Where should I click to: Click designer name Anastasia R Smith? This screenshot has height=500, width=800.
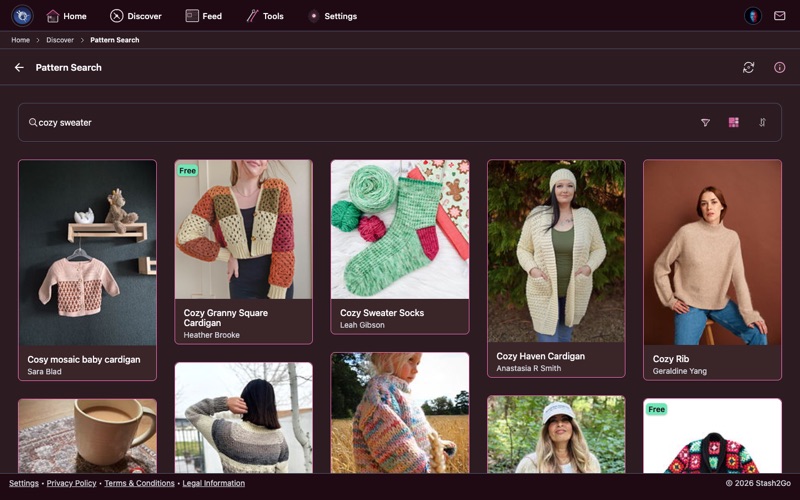pyautogui.click(x=529, y=368)
